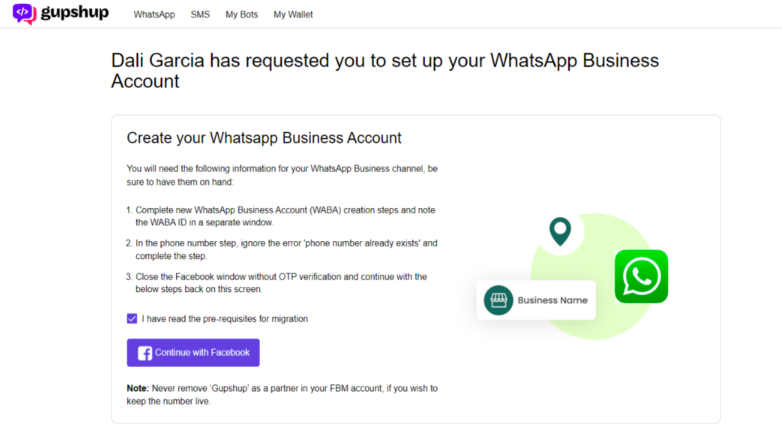
Task: Click the green location pin icon
Action: click(x=560, y=232)
